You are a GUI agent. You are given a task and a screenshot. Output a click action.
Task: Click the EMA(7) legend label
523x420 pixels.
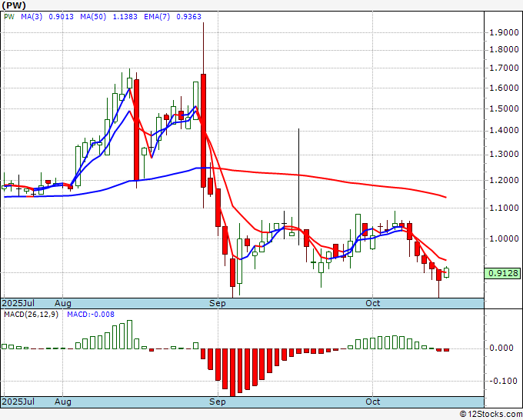pyautogui.click(x=157, y=17)
